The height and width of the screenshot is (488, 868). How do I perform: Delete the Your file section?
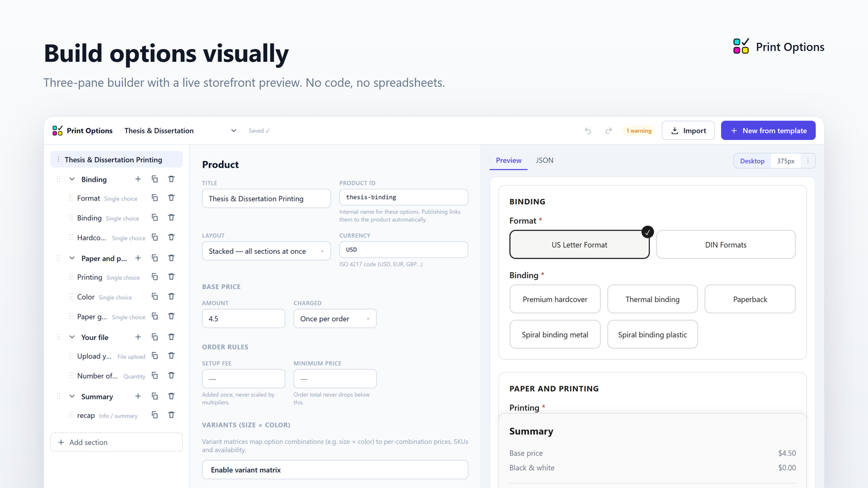[x=171, y=337]
